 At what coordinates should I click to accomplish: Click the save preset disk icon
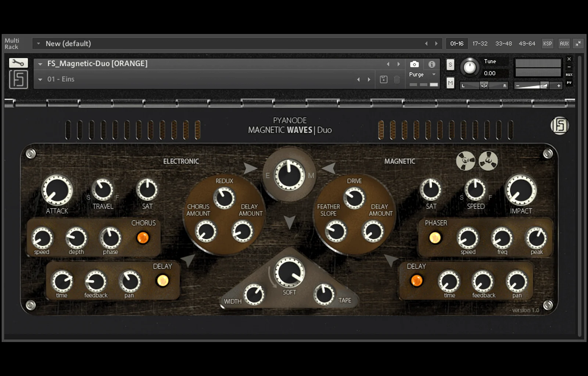383,79
